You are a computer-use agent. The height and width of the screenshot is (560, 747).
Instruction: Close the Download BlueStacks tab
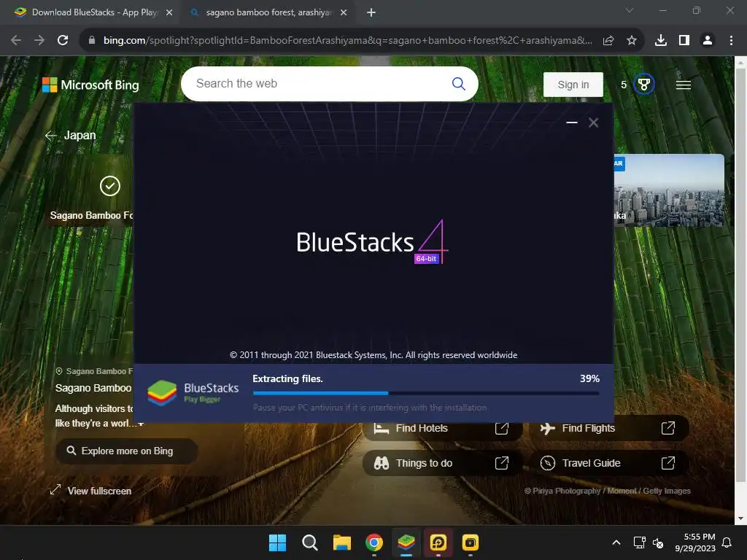point(169,12)
